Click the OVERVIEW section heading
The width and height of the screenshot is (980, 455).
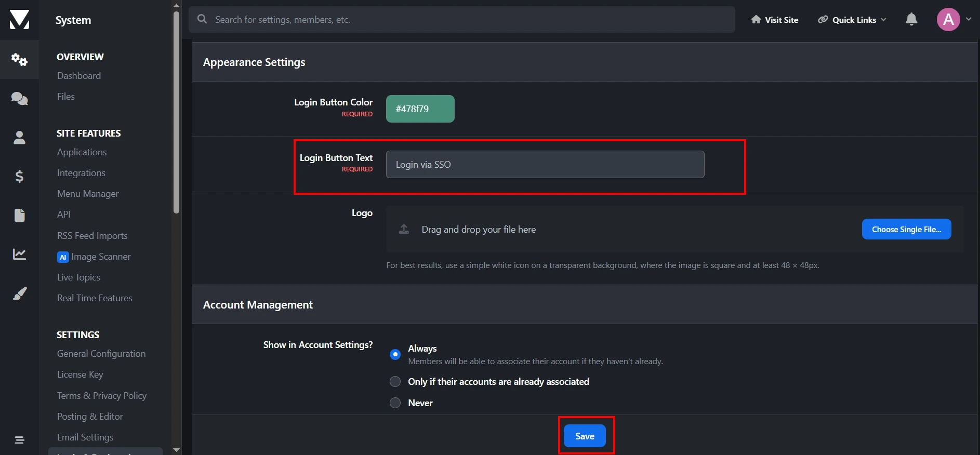click(x=80, y=57)
